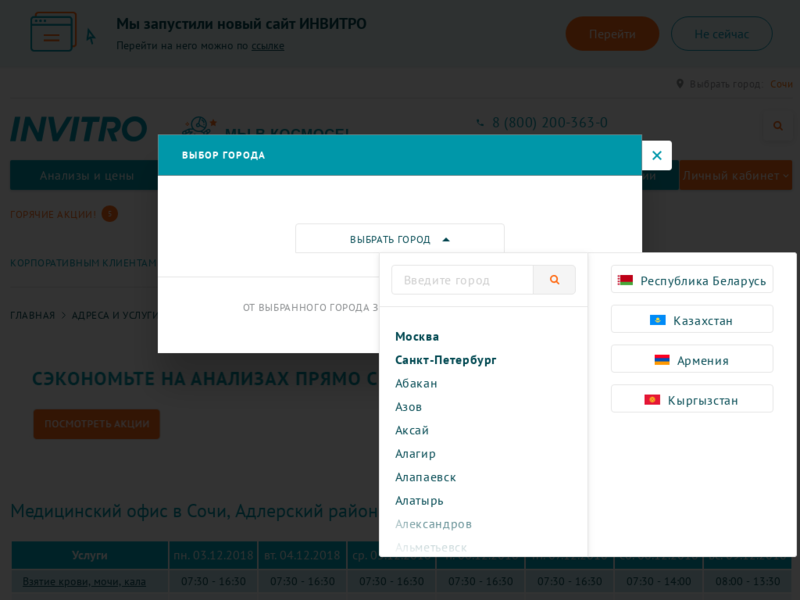
Task: Click the site search icon in header
Action: click(x=777, y=126)
